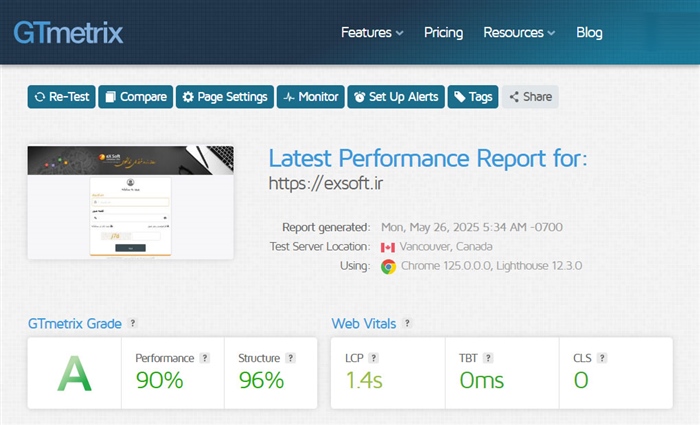Click the help icon next to Web Vitals

pyautogui.click(x=407, y=324)
